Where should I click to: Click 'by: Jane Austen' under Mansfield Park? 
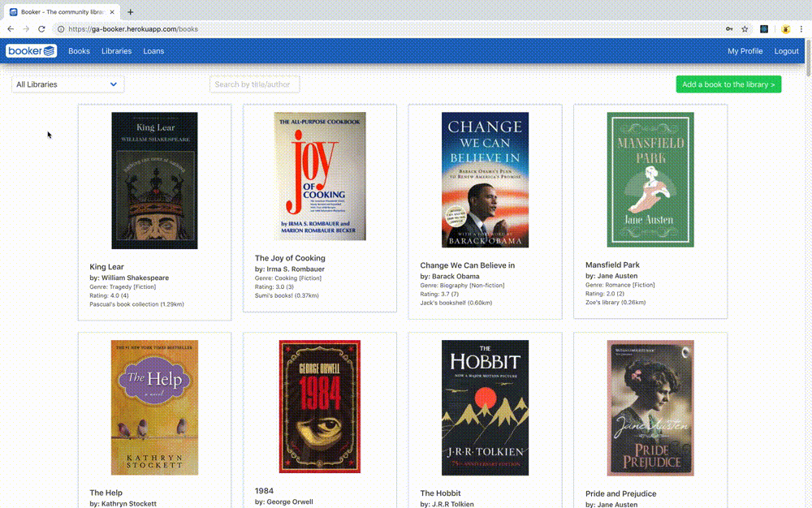pyautogui.click(x=611, y=276)
